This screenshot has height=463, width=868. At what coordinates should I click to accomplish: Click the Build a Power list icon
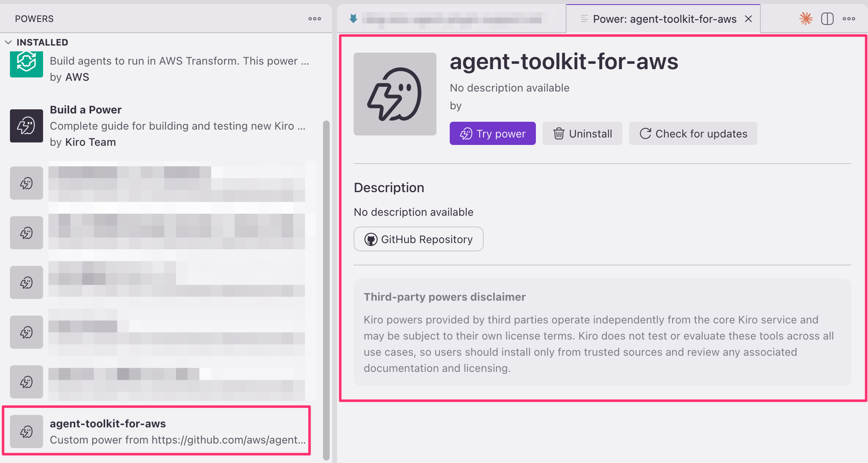27,126
